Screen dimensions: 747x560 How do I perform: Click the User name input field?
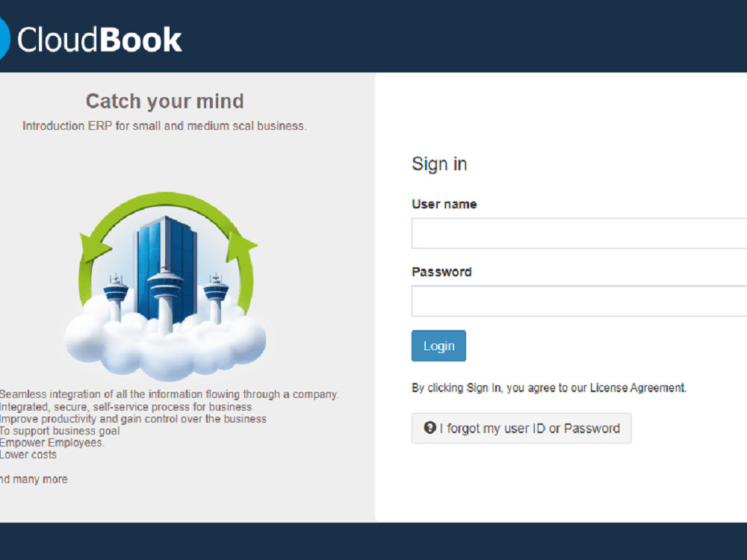coord(579,233)
